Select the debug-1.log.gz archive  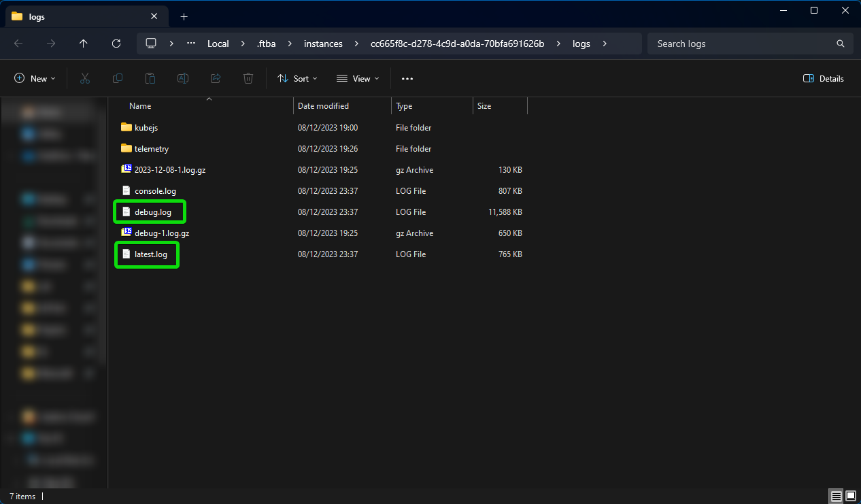(x=162, y=233)
